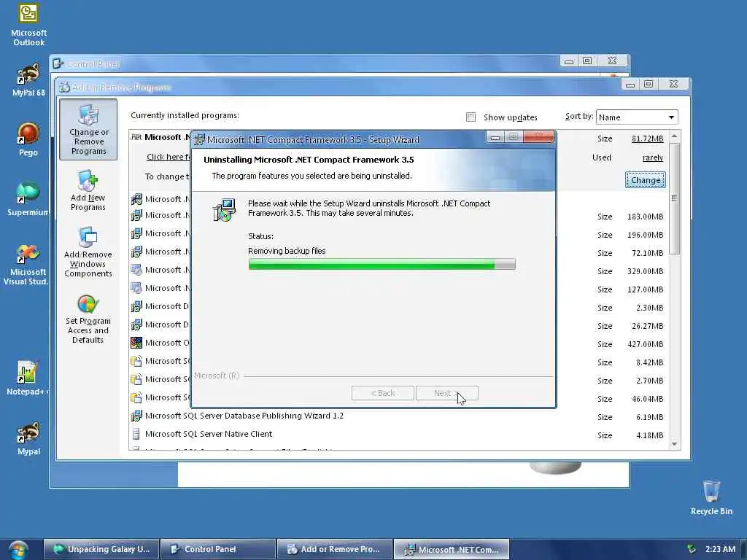The width and height of the screenshot is (747, 560).
Task: Click Setup Wizard title bar icon
Action: pyautogui.click(x=200, y=139)
